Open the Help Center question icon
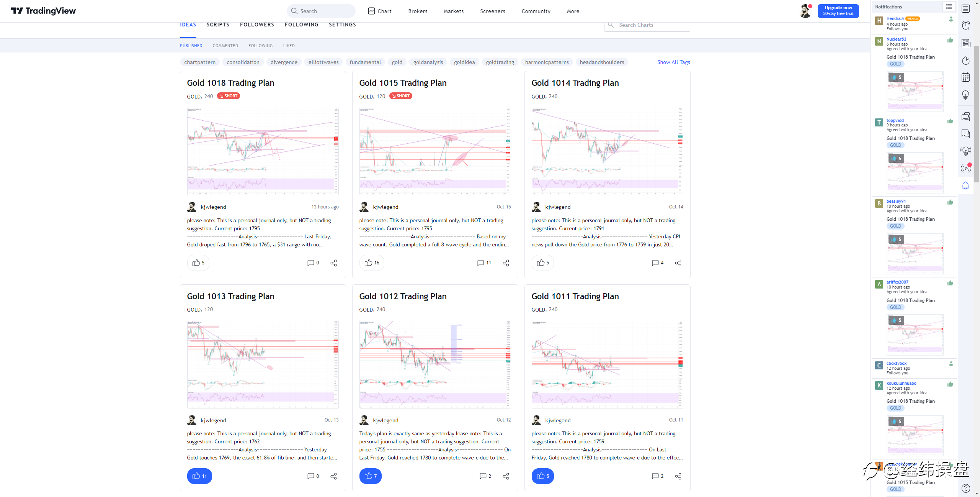This screenshot has height=497, width=980. (966, 488)
